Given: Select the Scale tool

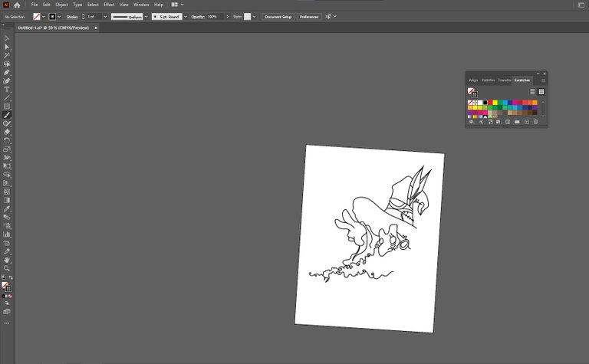Looking at the screenshot, I should (x=7, y=149).
